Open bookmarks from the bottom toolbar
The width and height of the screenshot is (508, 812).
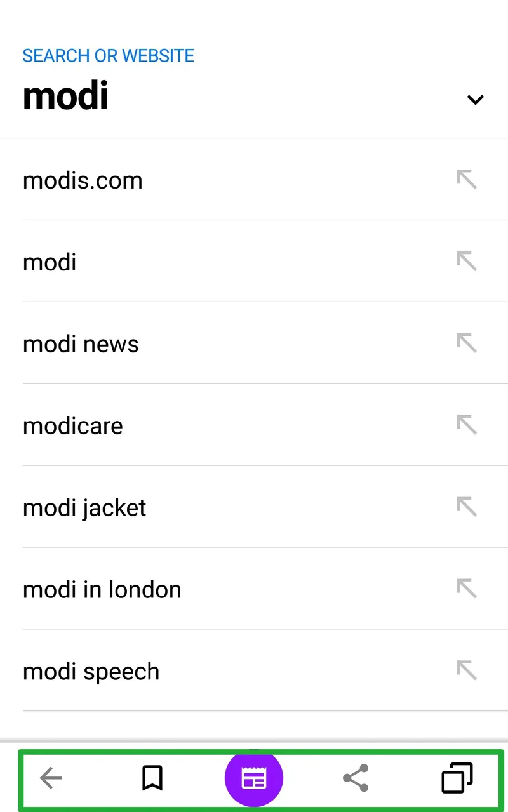tap(152, 778)
